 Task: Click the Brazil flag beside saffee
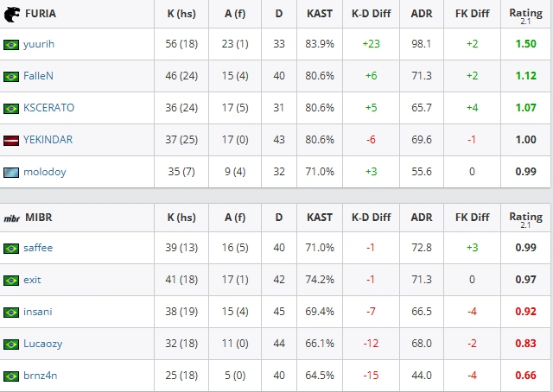(x=11, y=249)
